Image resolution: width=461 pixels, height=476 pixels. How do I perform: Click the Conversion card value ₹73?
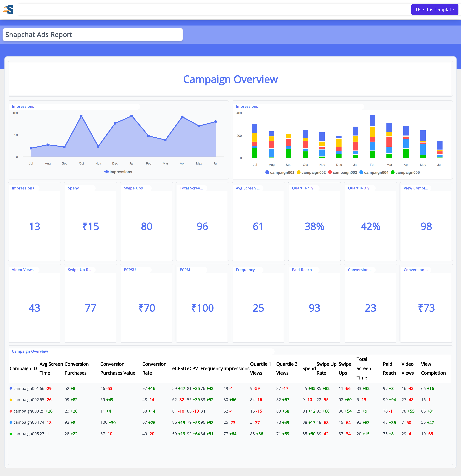426,308
